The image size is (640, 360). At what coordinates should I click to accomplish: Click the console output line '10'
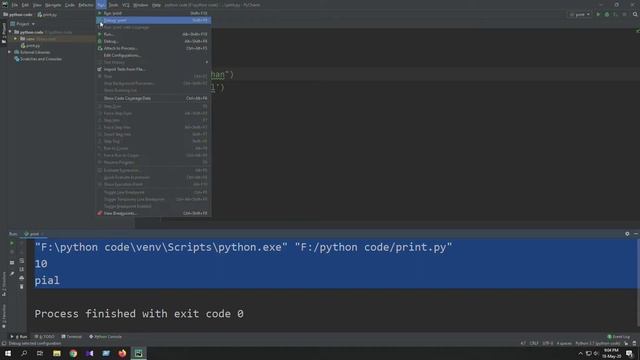(41, 264)
